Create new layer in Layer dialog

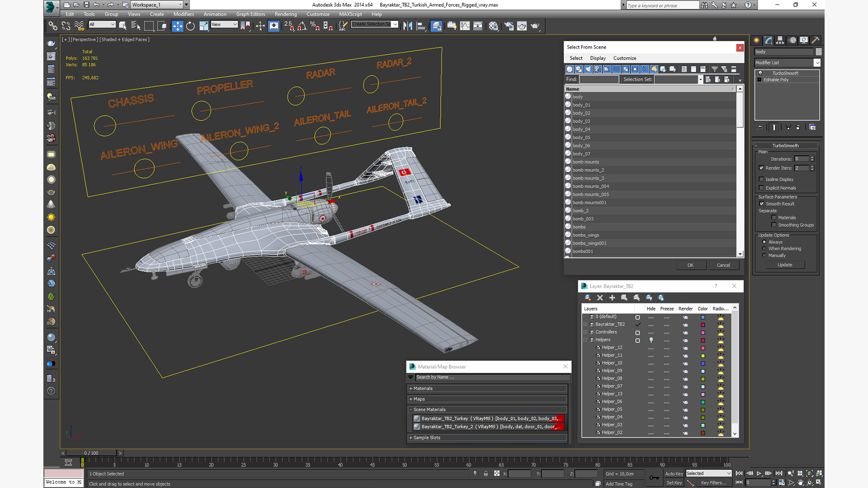(588, 298)
